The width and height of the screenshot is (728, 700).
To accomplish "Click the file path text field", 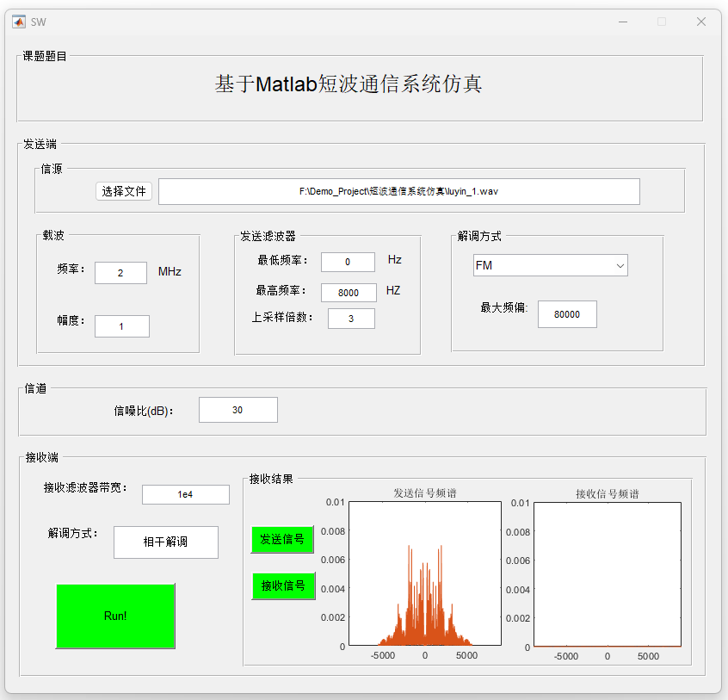I will tap(398, 191).
